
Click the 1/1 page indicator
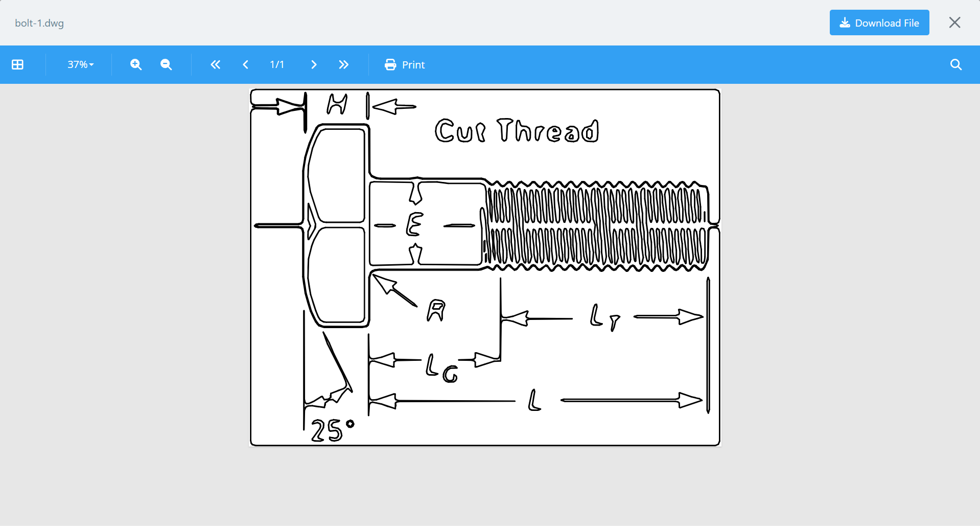(x=277, y=64)
